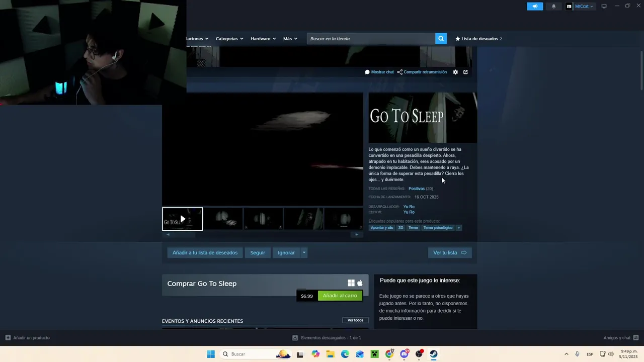
Task: Click Steam icon in taskbar
Action: coord(434,354)
